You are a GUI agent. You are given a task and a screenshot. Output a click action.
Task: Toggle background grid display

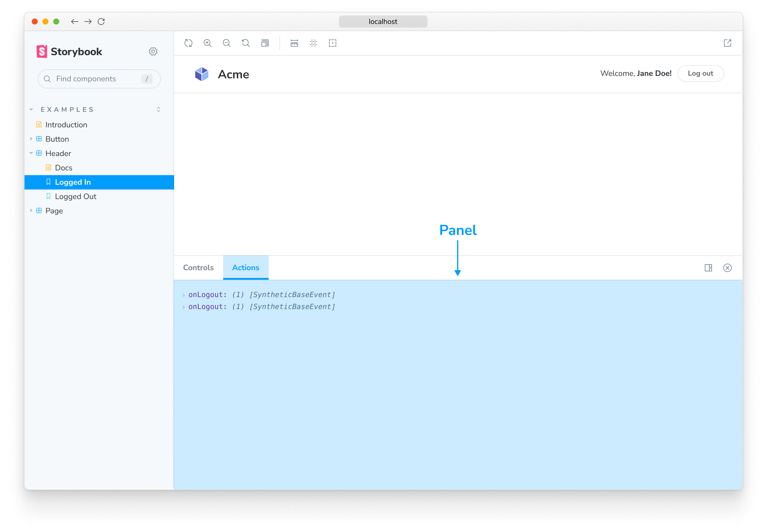coord(313,43)
